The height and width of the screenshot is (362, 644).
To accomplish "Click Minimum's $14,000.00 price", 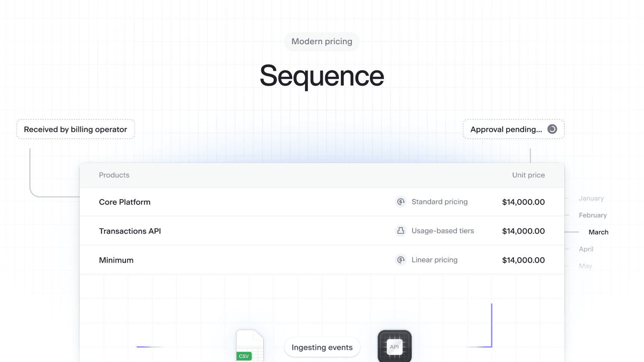I will [523, 260].
